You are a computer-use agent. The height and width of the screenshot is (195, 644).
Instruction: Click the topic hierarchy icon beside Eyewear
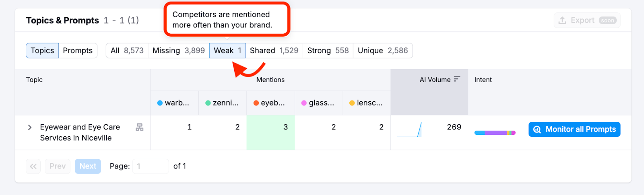tap(139, 127)
